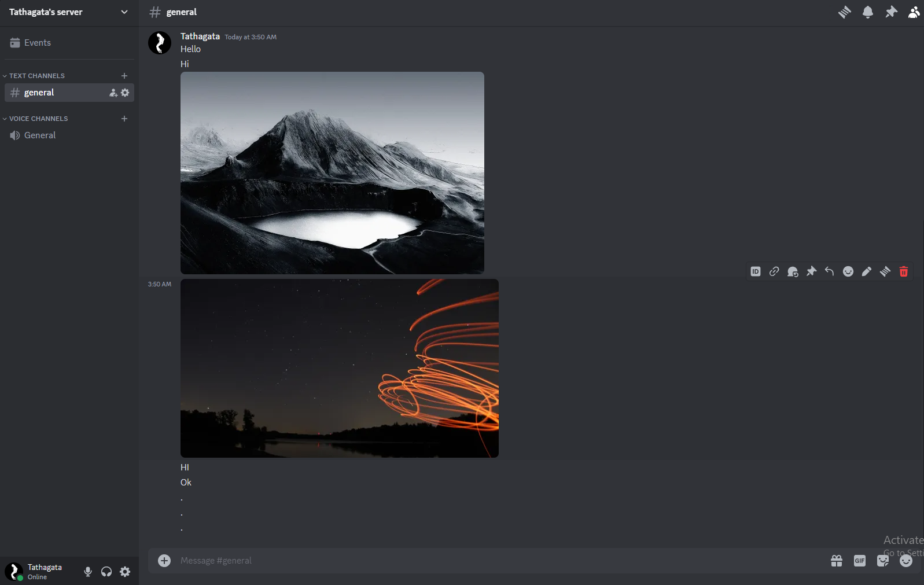The width and height of the screenshot is (924, 585).
Task: Click Tathagata username in the message
Action: coord(200,36)
